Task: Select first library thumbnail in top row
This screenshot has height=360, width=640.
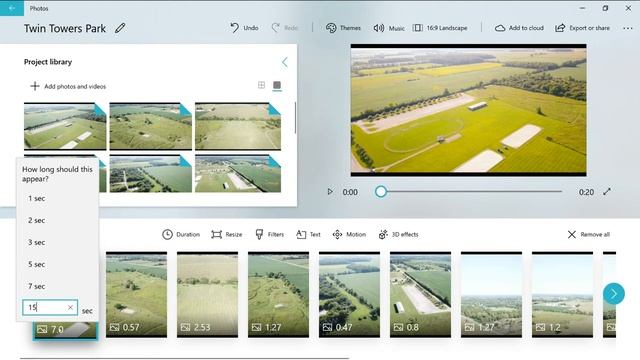Action: (x=65, y=126)
